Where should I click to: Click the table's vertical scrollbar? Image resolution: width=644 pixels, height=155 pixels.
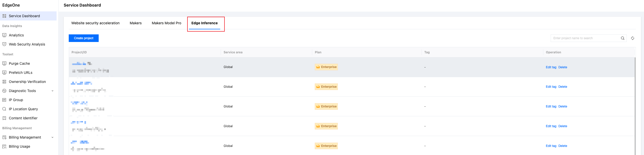[x=635, y=106]
